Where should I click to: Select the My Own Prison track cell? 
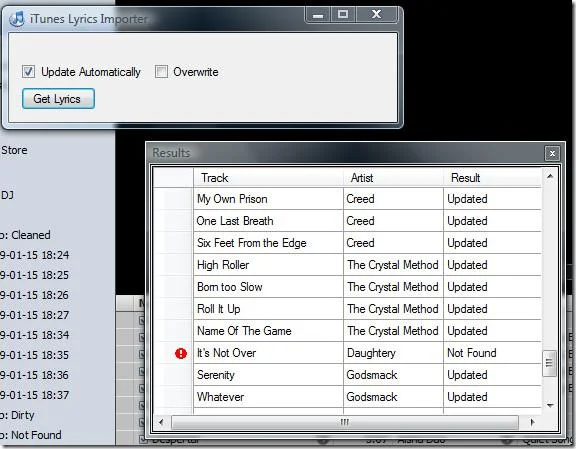pos(268,199)
